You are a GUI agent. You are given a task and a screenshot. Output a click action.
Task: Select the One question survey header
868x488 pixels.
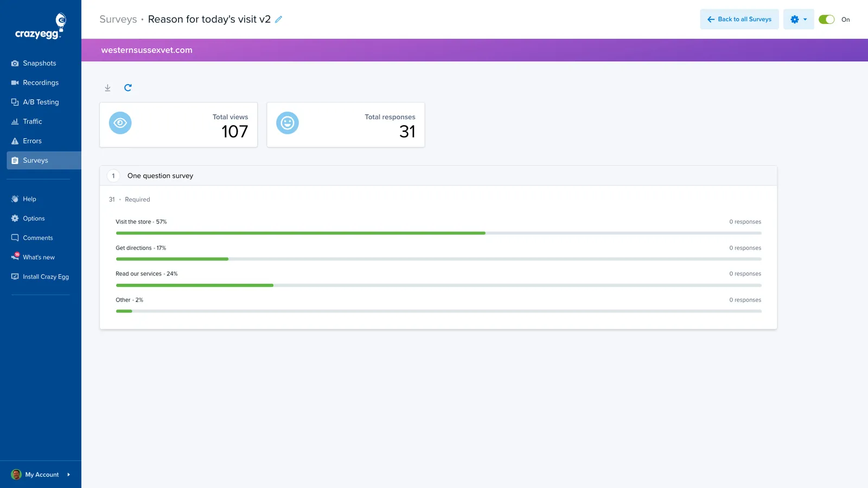coord(438,176)
